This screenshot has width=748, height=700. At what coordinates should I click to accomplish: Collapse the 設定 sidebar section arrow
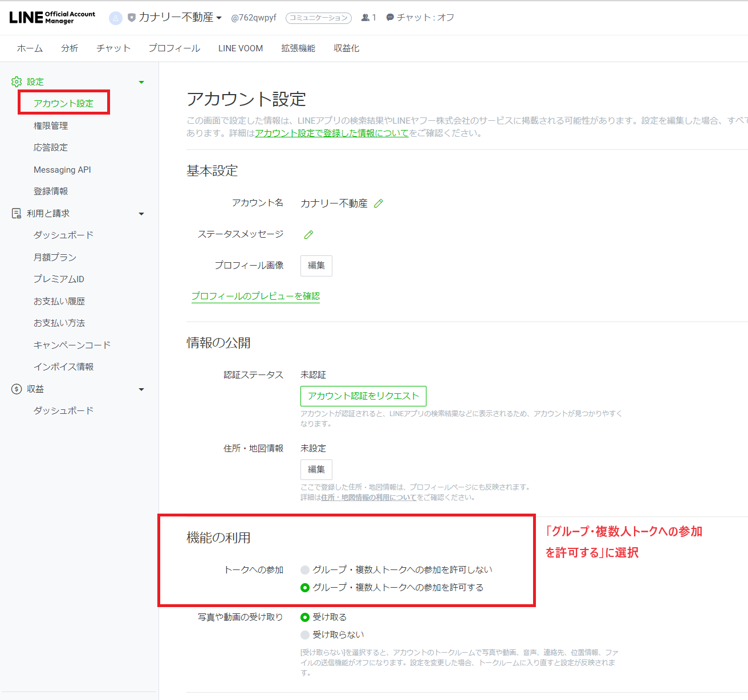[x=141, y=82]
